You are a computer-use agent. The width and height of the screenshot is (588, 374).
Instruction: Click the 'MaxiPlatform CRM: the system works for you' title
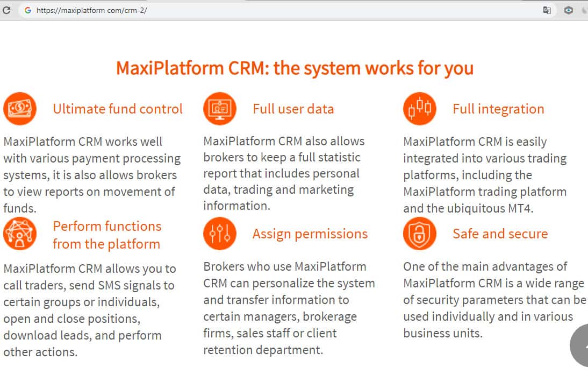pyautogui.click(x=295, y=68)
